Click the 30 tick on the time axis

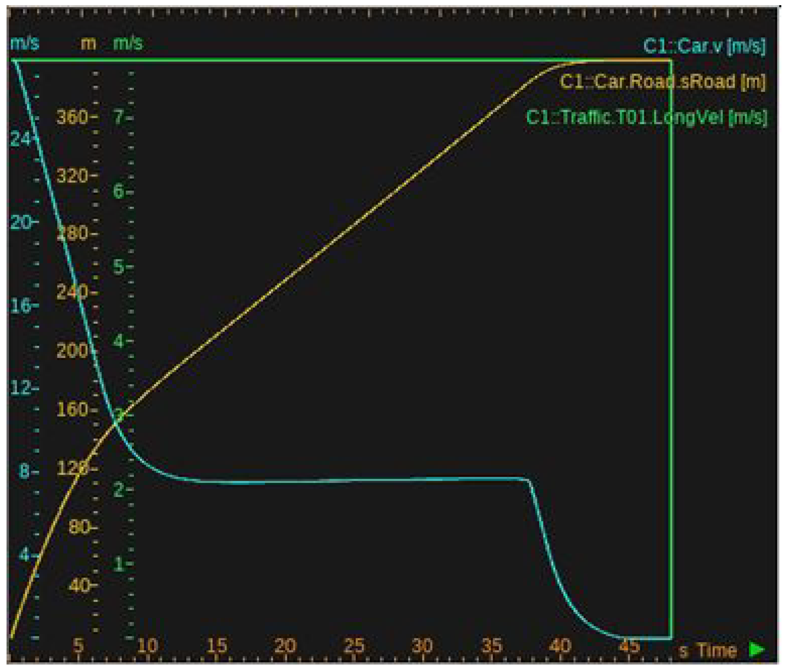(x=422, y=646)
